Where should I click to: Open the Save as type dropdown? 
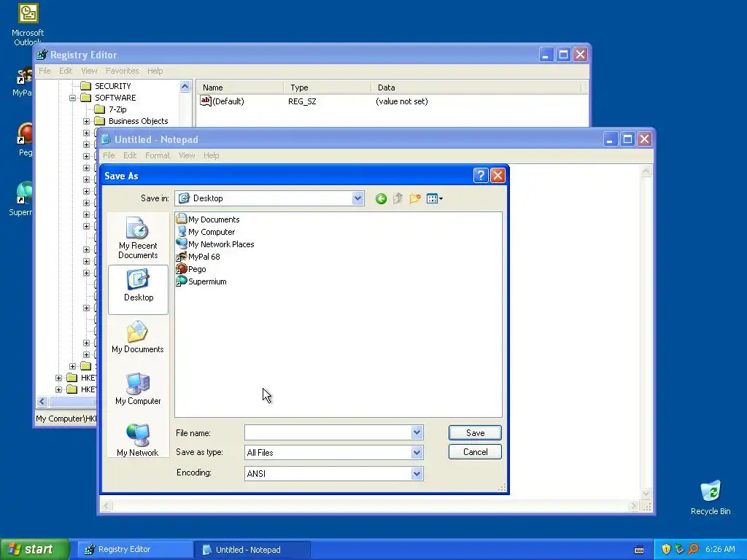417,452
